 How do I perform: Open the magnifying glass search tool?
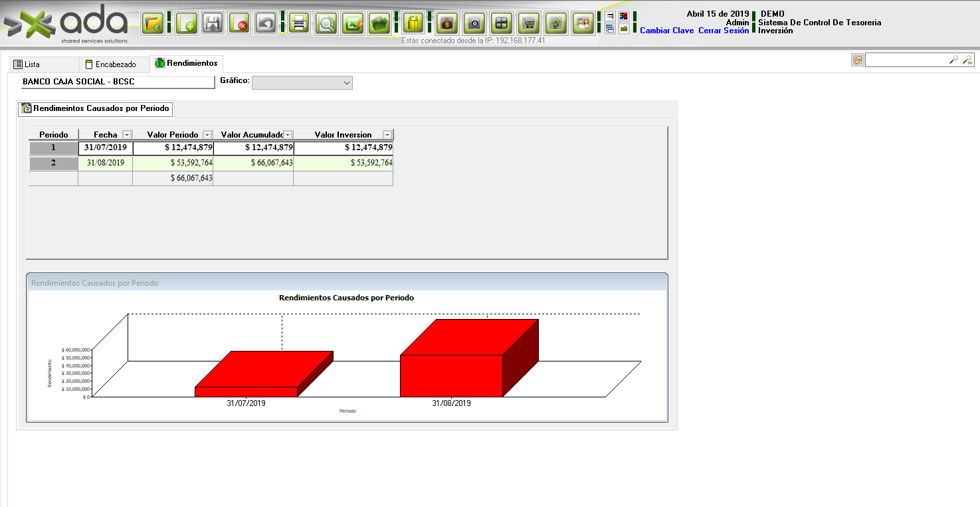(x=326, y=24)
